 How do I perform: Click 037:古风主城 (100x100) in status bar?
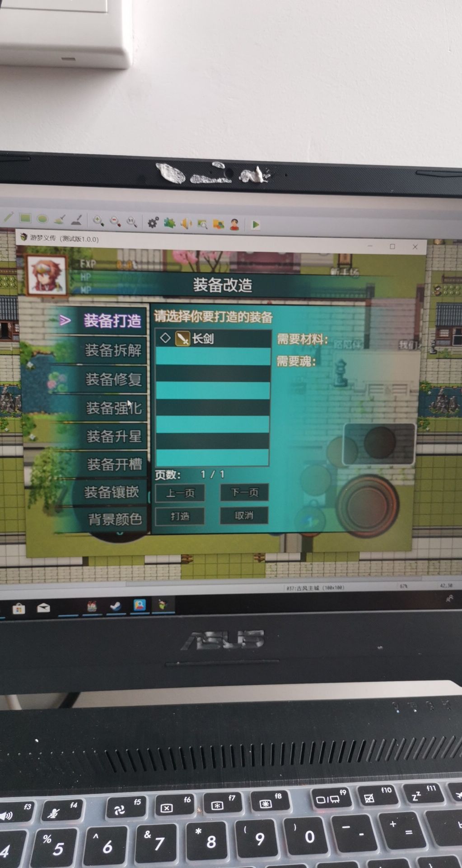tap(315, 588)
